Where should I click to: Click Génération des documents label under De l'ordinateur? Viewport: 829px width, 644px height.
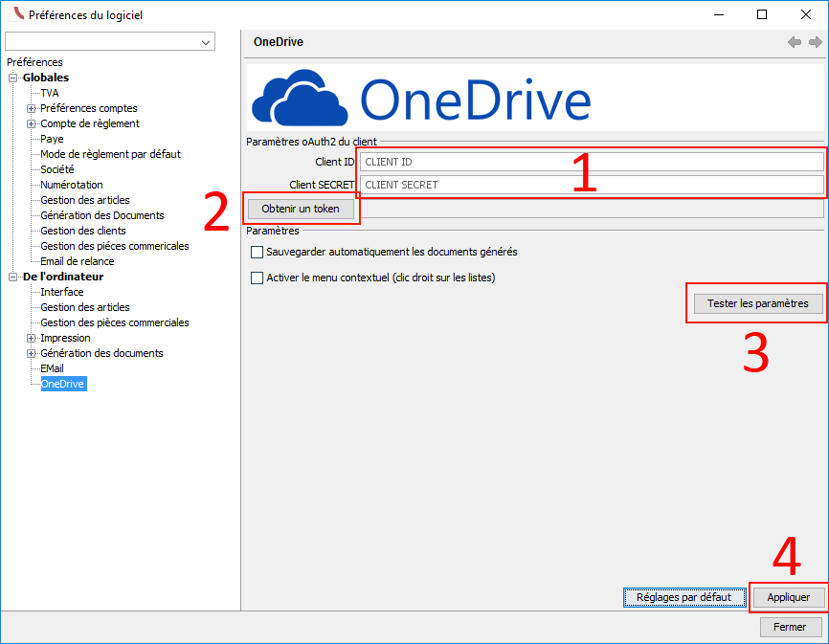point(102,353)
